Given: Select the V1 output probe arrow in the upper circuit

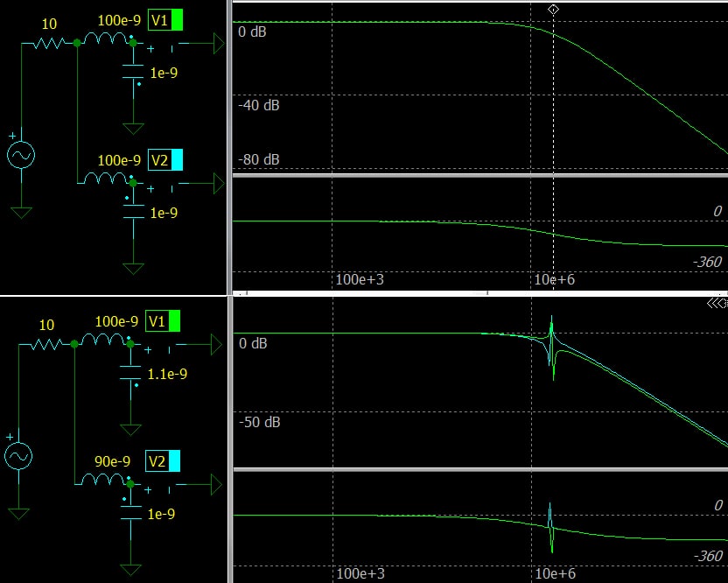Looking at the screenshot, I should pyautogui.click(x=219, y=44).
